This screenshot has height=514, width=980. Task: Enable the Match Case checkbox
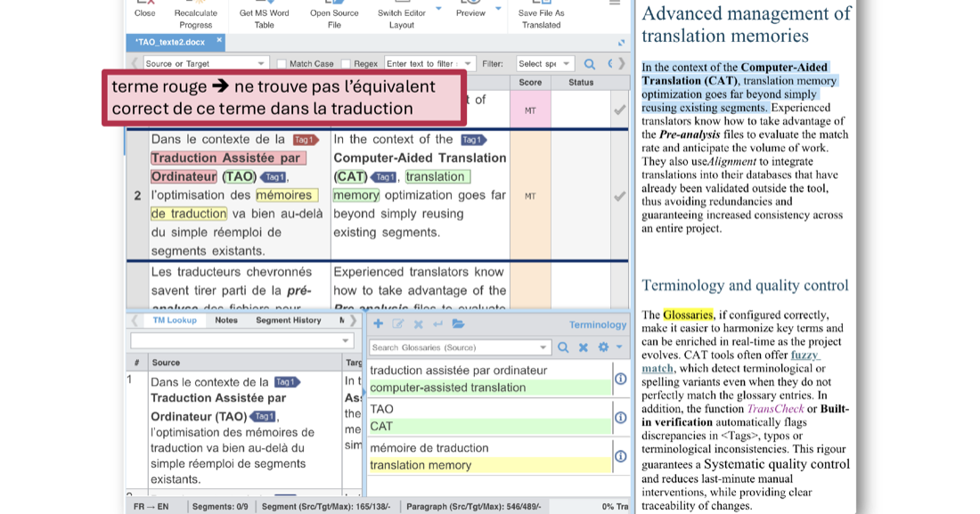click(282, 64)
